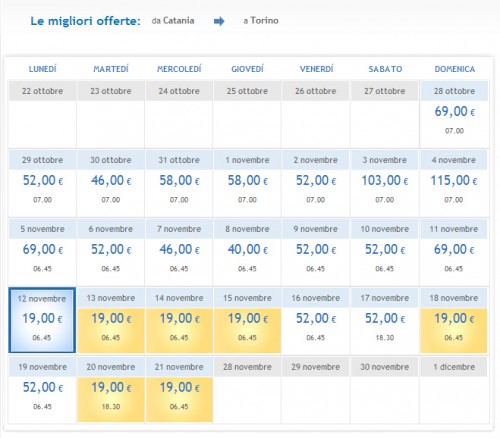Select the 12 novembre 19,00 € fare
The width and height of the screenshot is (500, 438).
(42, 320)
